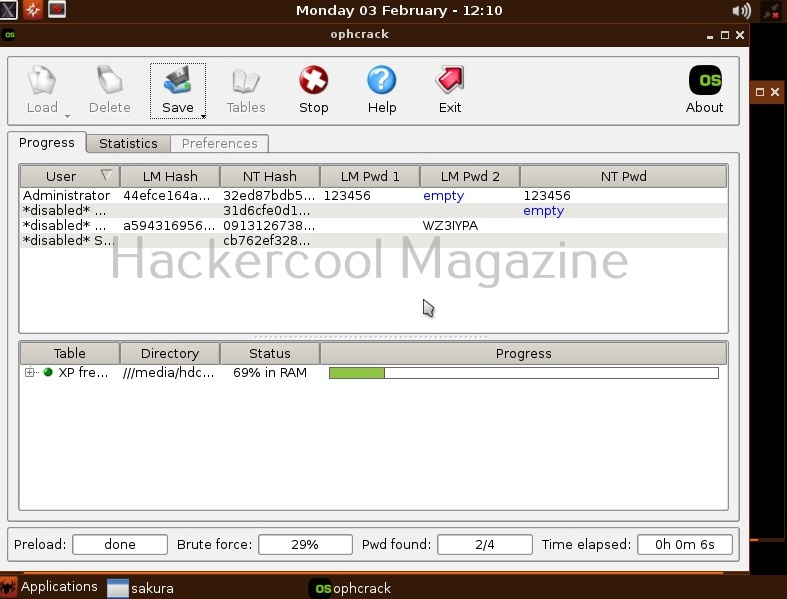This screenshot has width=787, height=599.
Task: Click the orange star launcher in top panel
Action: [33, 10]
